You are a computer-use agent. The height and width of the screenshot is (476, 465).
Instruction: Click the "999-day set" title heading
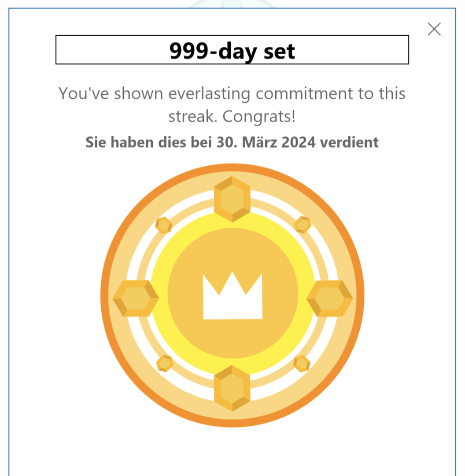coord(232,50)
